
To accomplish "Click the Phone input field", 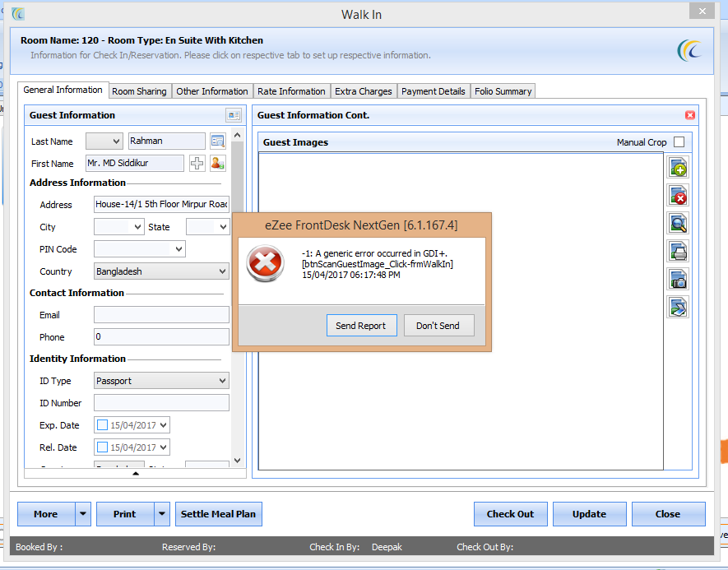I will 161,337.
